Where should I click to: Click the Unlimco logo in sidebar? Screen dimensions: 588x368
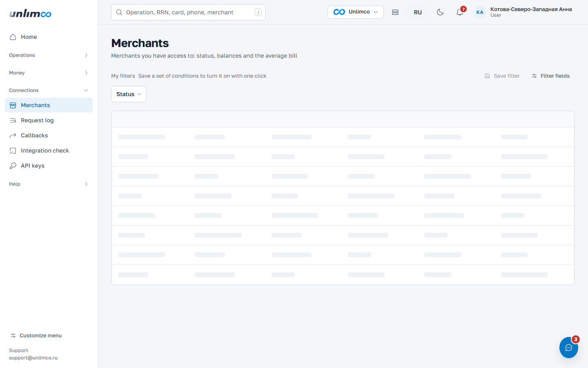[x=30, y=13]
